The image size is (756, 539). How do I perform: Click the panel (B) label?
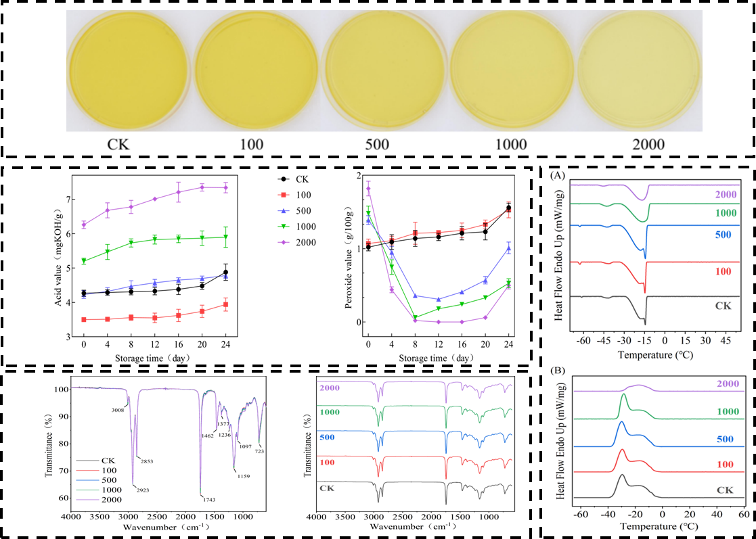[x=559, y=371]
